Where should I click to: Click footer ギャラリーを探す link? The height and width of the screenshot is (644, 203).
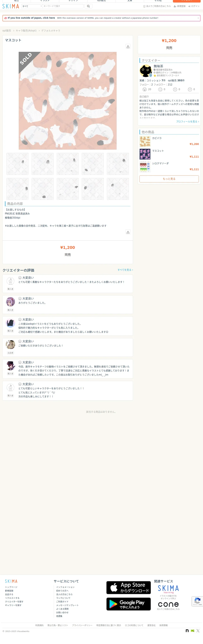click(x=13, y=605)
